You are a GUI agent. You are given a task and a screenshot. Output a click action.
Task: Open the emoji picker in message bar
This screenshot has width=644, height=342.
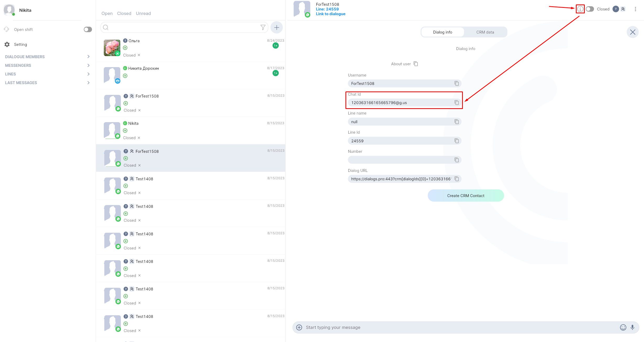tap(623, 327)
